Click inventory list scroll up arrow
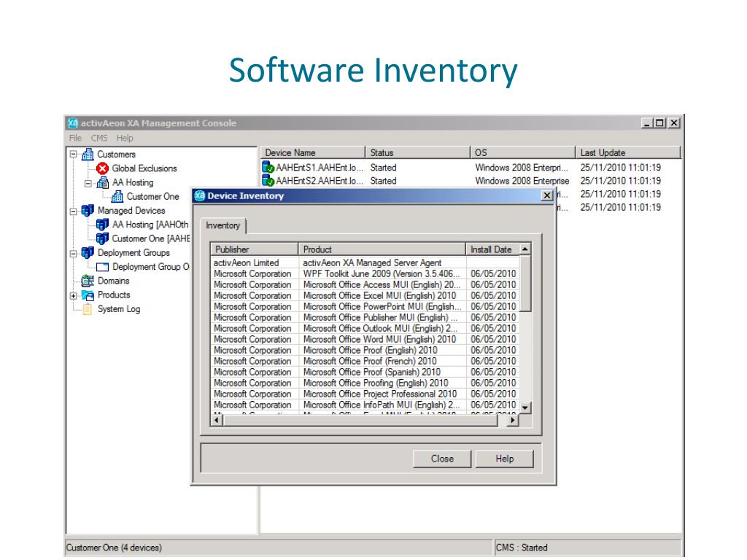Image resolution: width=747 pixels, height=560 pixels. 525,249
